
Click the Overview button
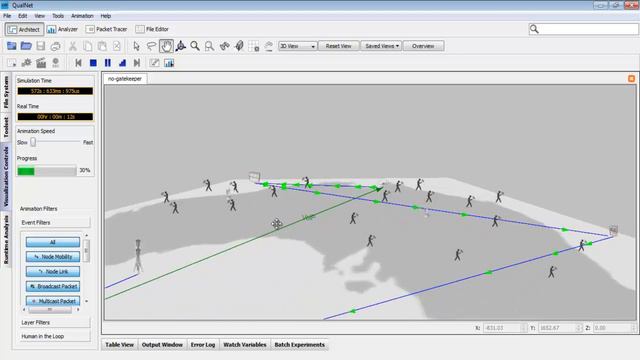tap(423, 46)
